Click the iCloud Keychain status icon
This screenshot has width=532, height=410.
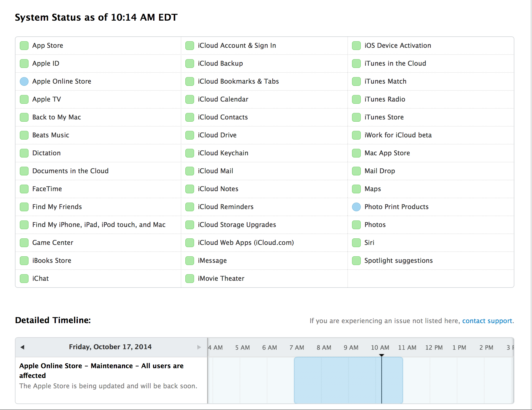click(x=190, y=153)
